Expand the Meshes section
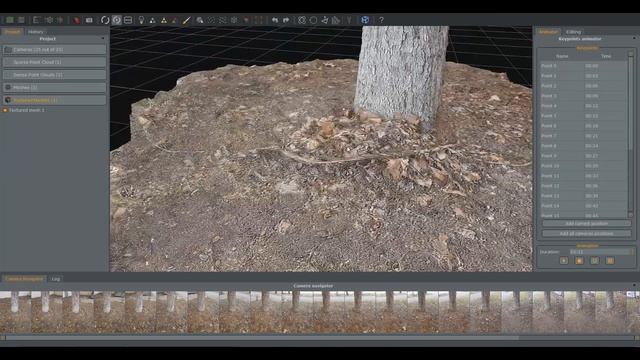Viewport: 640px width, 360px height. tap(55, 87)
